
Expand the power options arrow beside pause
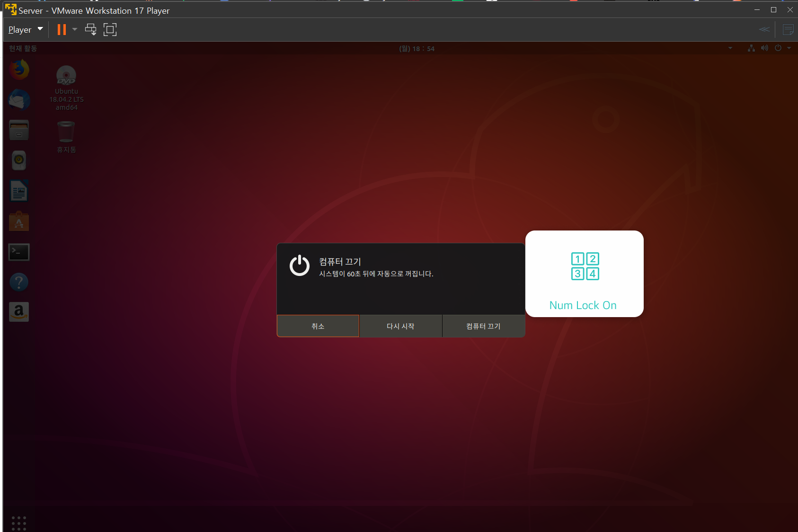point(75,29)
